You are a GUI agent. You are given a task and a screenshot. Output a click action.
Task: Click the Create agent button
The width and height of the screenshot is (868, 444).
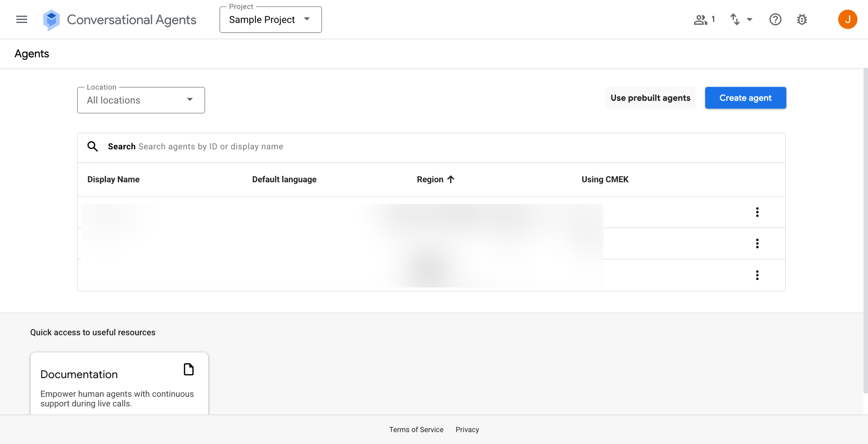point(745,98)
